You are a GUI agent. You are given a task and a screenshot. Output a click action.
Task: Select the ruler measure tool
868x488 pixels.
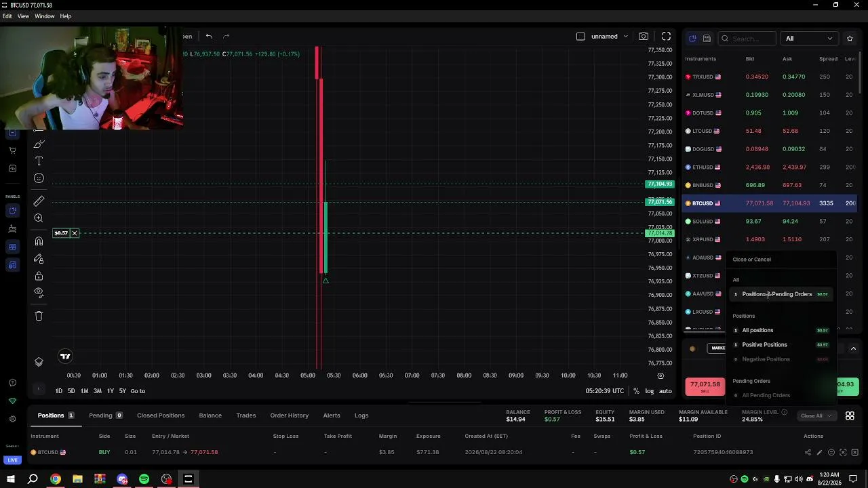click(x=39, y=201)
